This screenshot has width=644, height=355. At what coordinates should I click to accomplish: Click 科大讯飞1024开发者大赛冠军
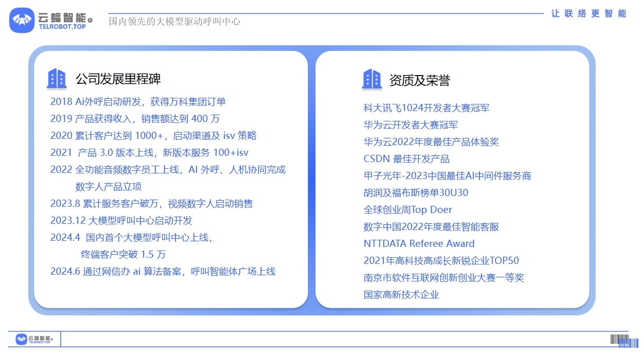click(x=426, y=108)
